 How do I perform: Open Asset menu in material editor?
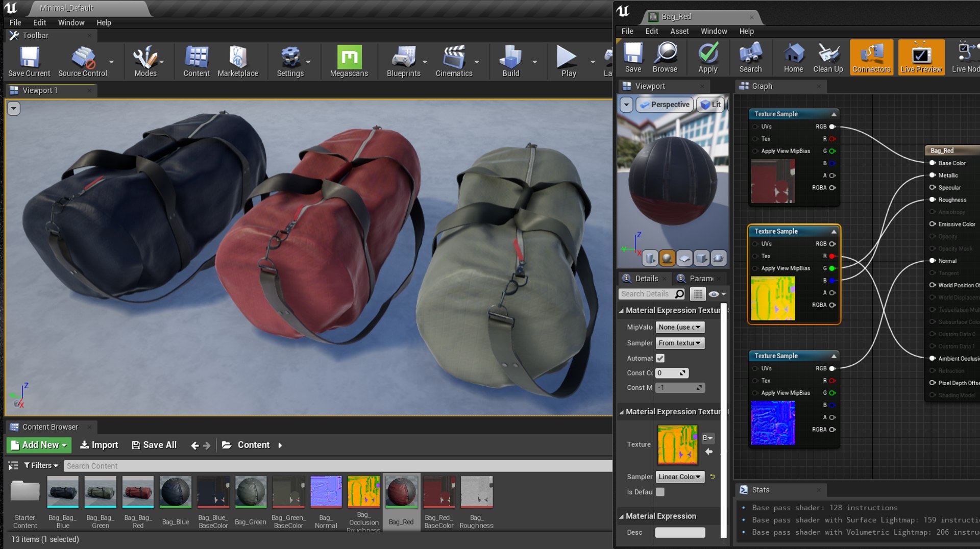(x=679, y=31)
